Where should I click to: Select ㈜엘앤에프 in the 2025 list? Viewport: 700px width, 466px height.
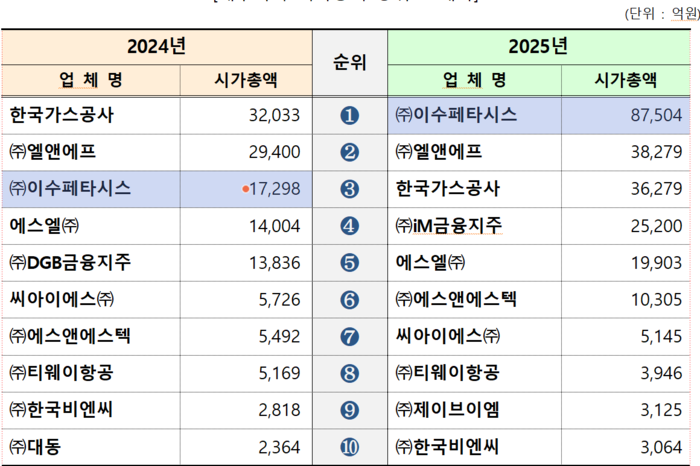(x=439, y=152)
